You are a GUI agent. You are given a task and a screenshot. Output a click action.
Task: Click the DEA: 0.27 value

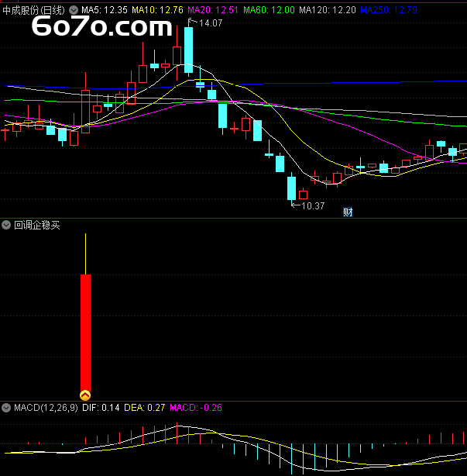145,408
